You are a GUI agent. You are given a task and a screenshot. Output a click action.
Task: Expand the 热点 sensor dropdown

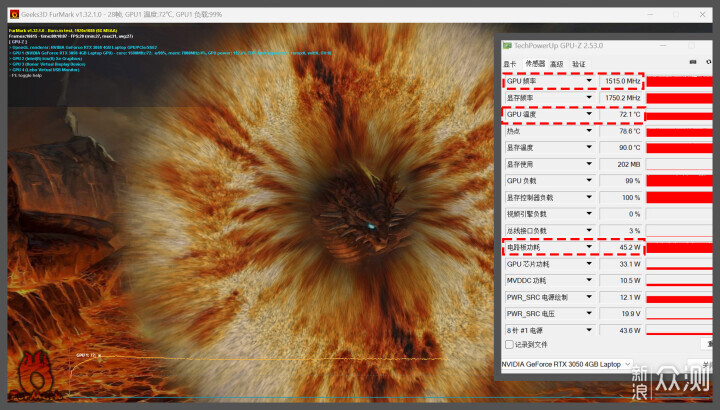(x=589, y=131)
